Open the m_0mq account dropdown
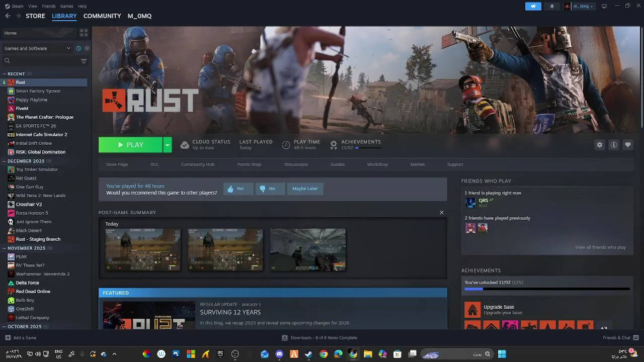 coord(579,6)
